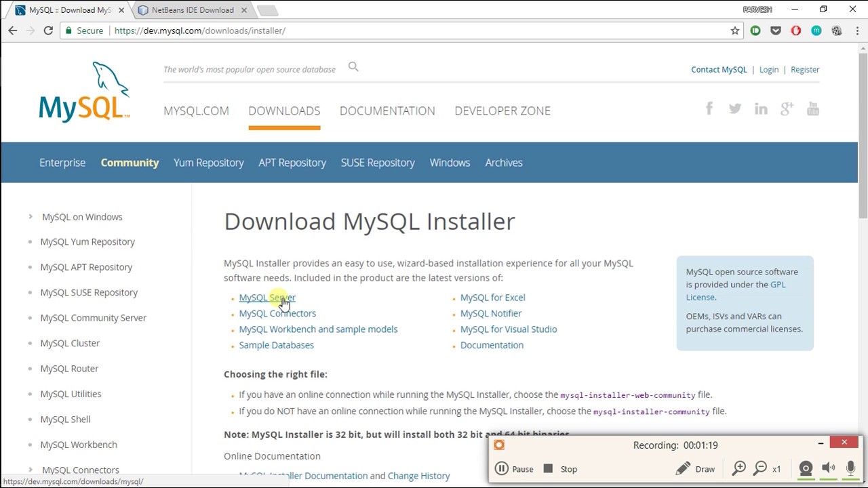Image resolution: width=868 pixels, height=488 pixels.
Task: Click the MySQL dolphin logo
Action: [85, 91]
